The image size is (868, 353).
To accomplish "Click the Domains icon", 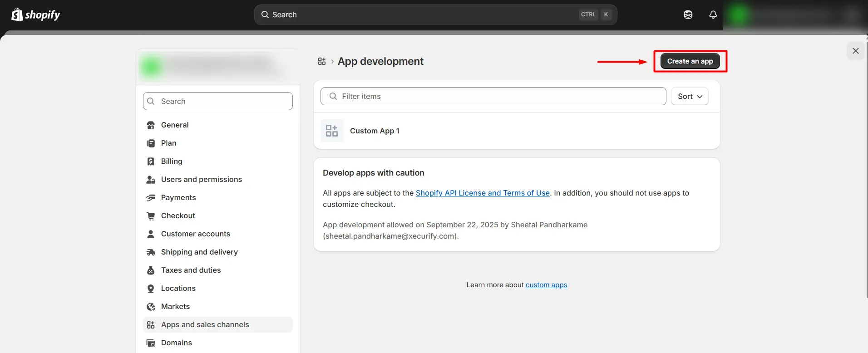I will click(x=151, y=343).
